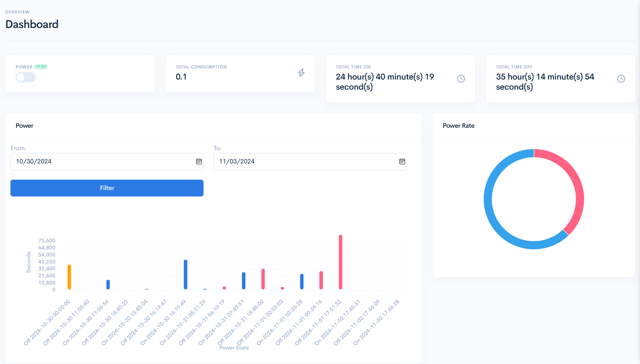640x364 pixels.
Task: Select the 24 hour(s) 40 minute(s) time-on value
Action: (385, 82)
